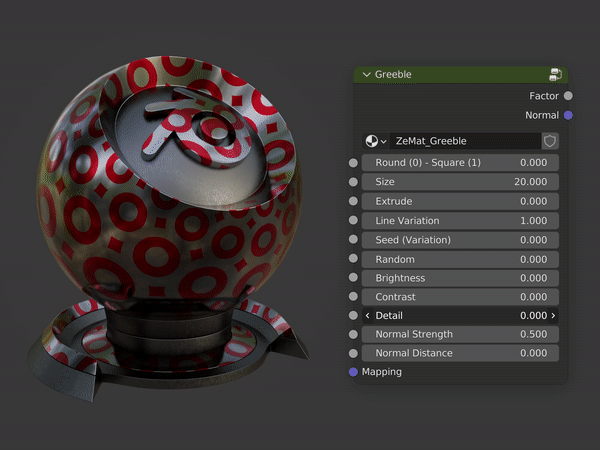The width and height of the screenshot is (600, 450).
Task: Click the Seed (Variation) value field
Action: (x=460, y=240)
